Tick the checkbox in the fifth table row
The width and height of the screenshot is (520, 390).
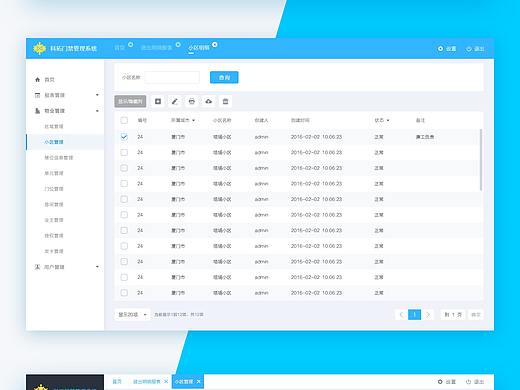tap(124, 199)
